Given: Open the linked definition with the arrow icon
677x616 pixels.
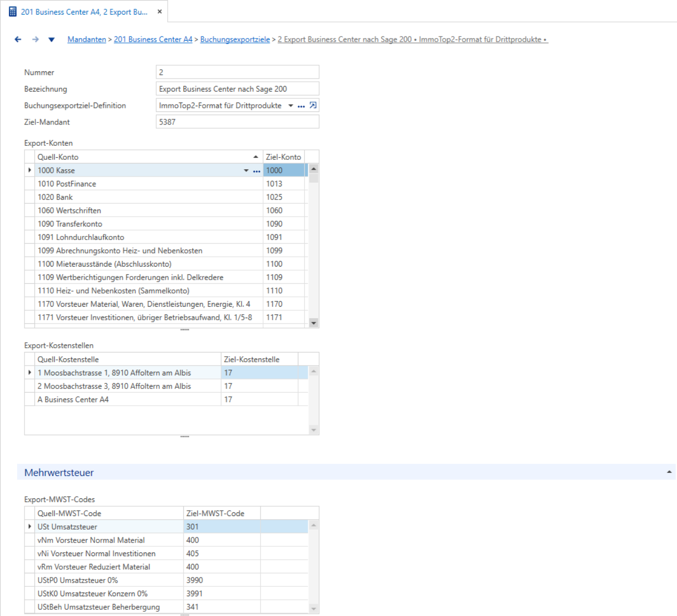Looking at the screenshot, I should pos(313,106).
